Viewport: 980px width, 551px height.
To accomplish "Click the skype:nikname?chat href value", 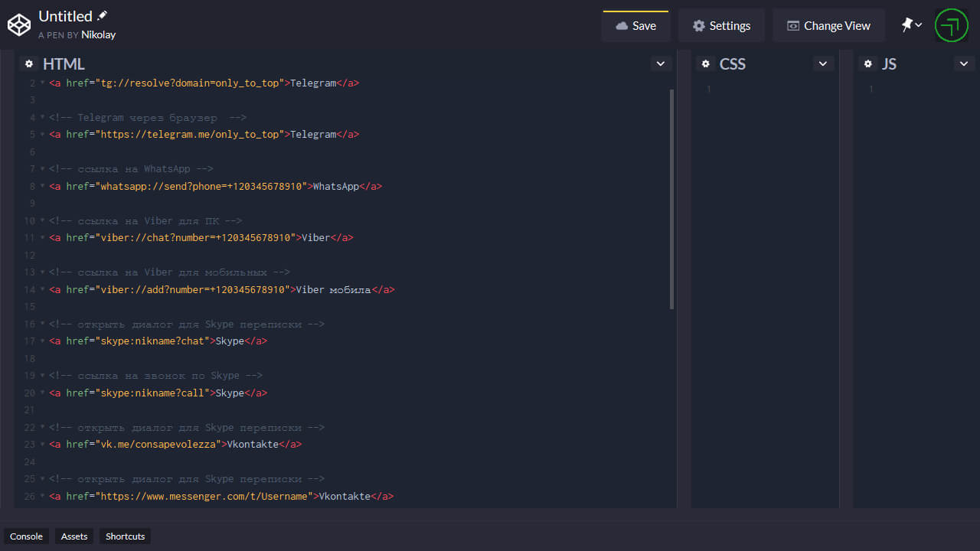I will [152, 341].
